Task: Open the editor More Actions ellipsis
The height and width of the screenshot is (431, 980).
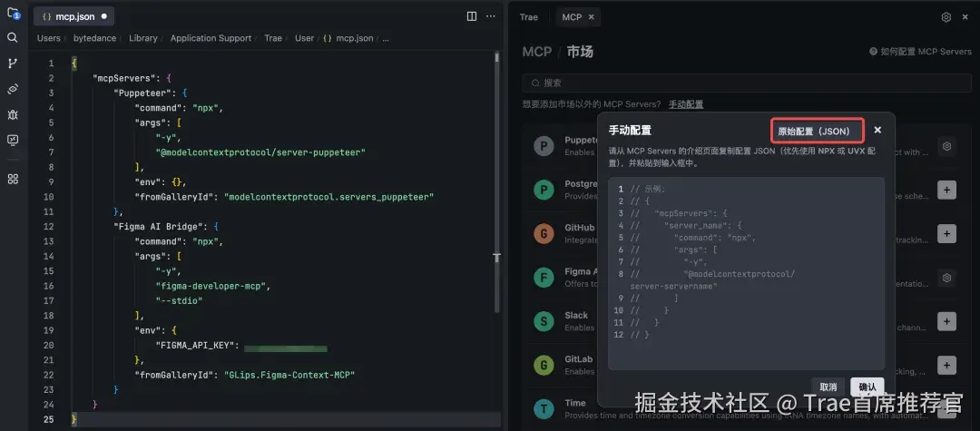Action: 491,16
